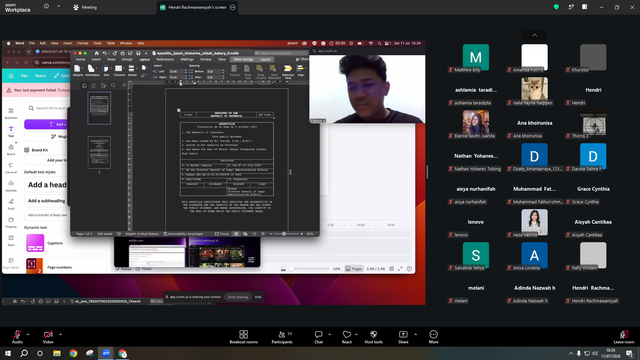The width and height of the screenshot is (640, 360).
Task: Adjust Word zoom slider in status bar
Action: click(284, 234)
